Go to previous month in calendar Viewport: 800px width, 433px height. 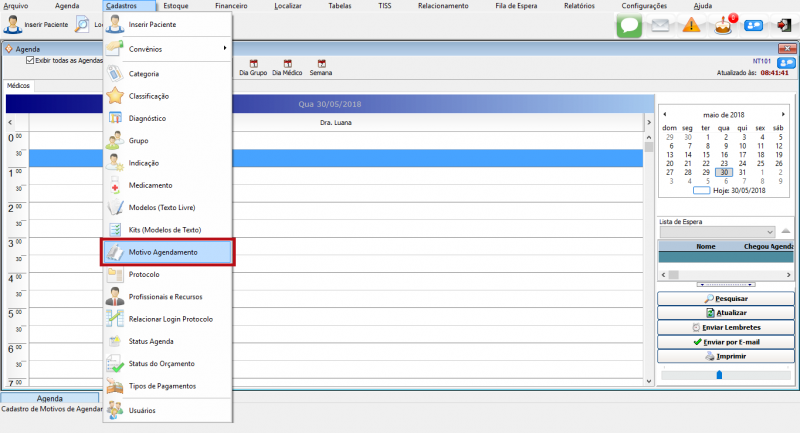point(665,114)
